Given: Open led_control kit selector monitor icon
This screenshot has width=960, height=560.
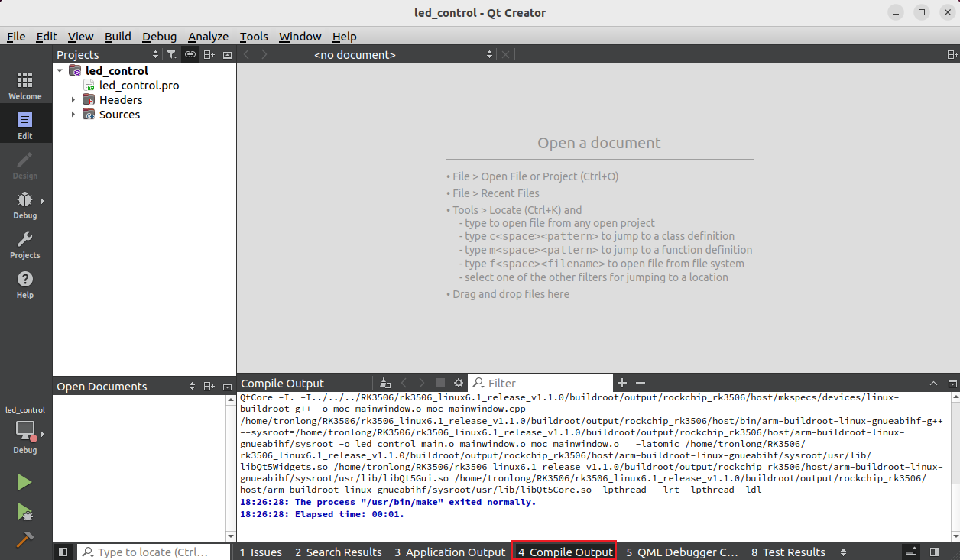Looking at the screenshot, I should [x=25, y=430].
